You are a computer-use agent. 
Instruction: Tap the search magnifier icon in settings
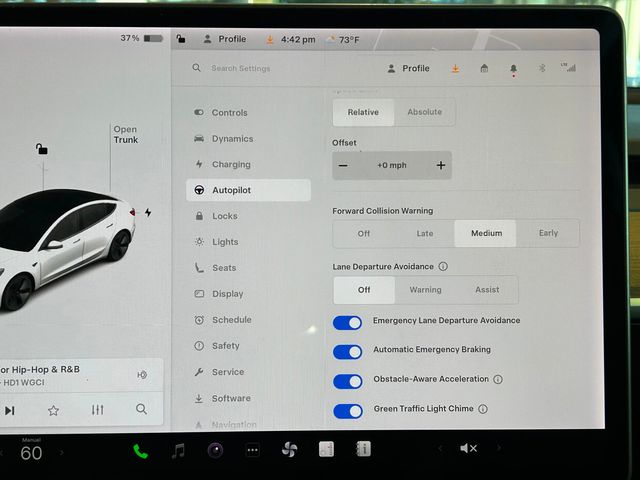pyautogui.click(x=197, y=68)
